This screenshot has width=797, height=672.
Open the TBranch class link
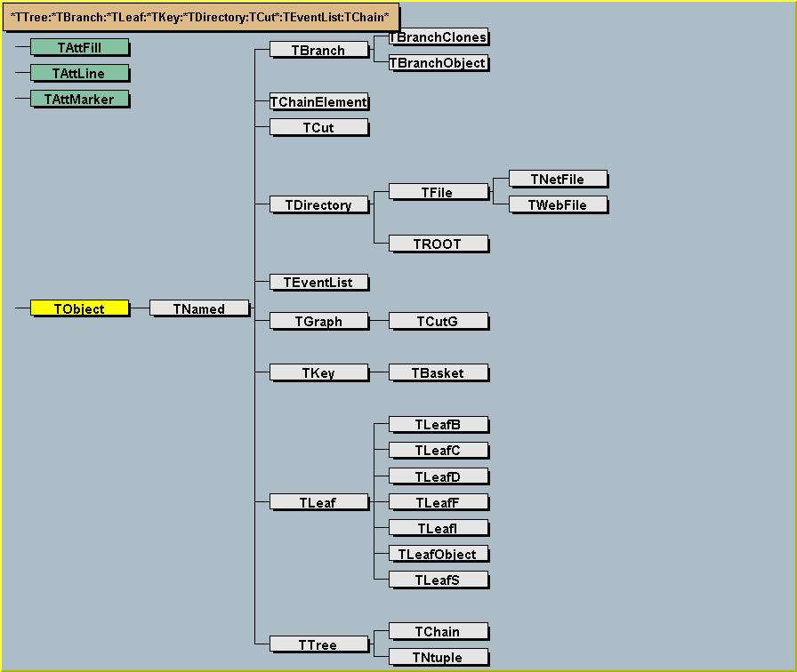click(x=318, y=50)
